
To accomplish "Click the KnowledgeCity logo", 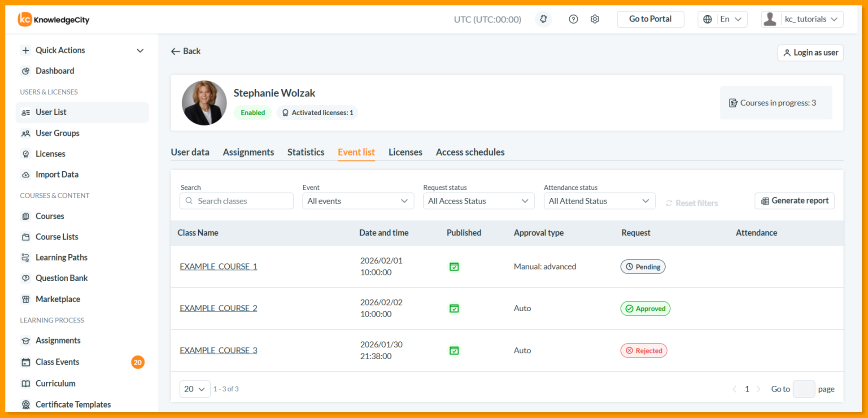I will point(54,19).
